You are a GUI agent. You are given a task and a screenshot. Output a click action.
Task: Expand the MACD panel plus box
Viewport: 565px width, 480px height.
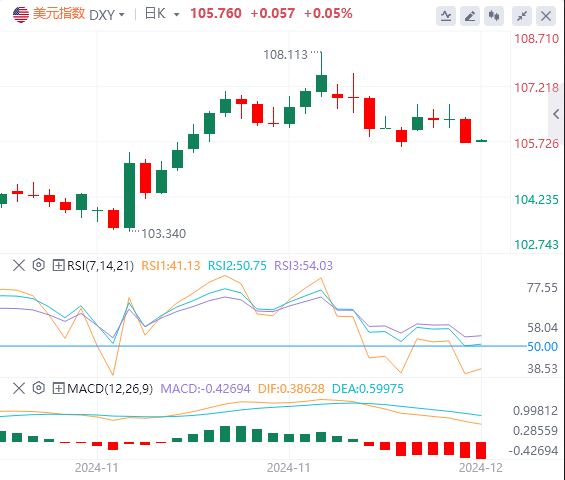point(58,388)
